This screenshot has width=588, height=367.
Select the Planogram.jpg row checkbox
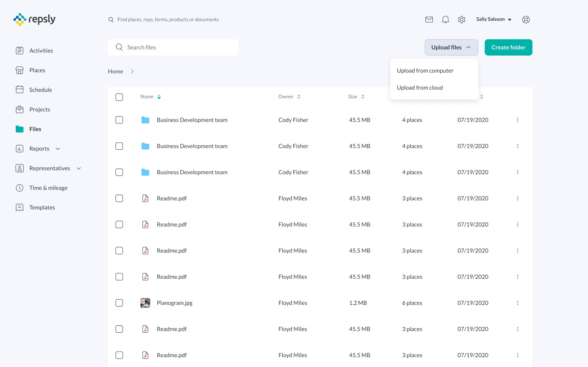coord(119,303)
